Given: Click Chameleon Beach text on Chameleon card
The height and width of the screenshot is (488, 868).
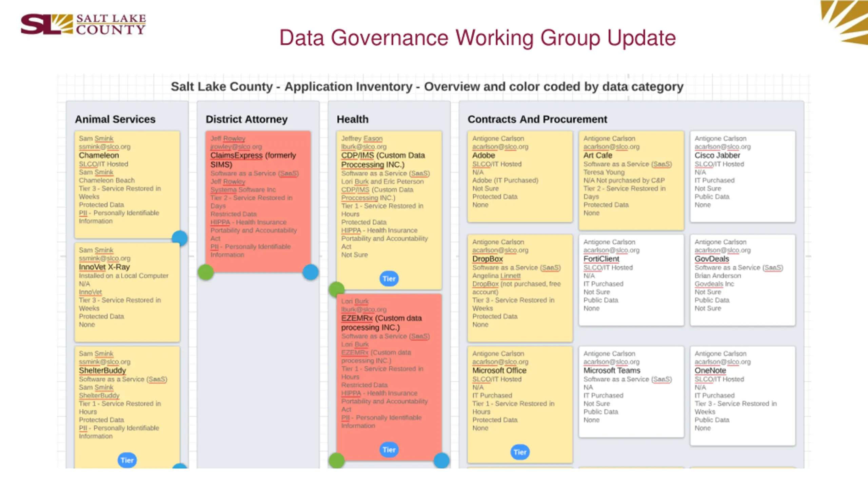Looking at the screenshot, I should tap(106, 180).
